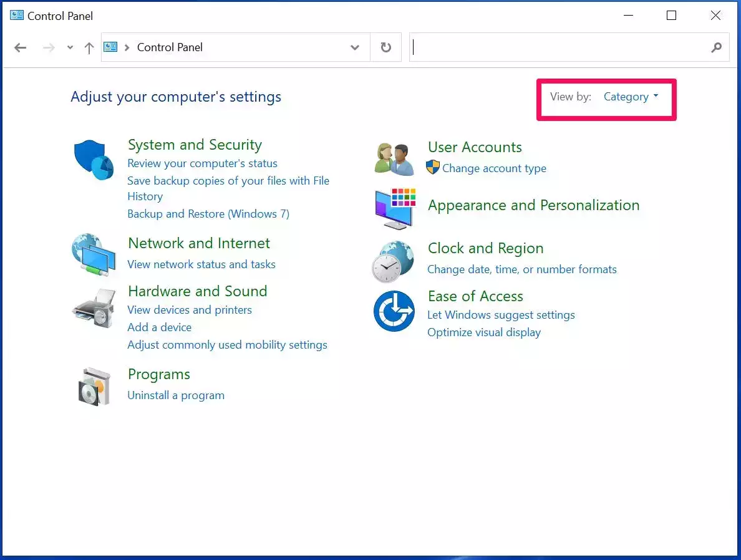Screen dimensions: 741x560
Task: Open Appearance and Personalization monitor icon
Action: (394, 209)
